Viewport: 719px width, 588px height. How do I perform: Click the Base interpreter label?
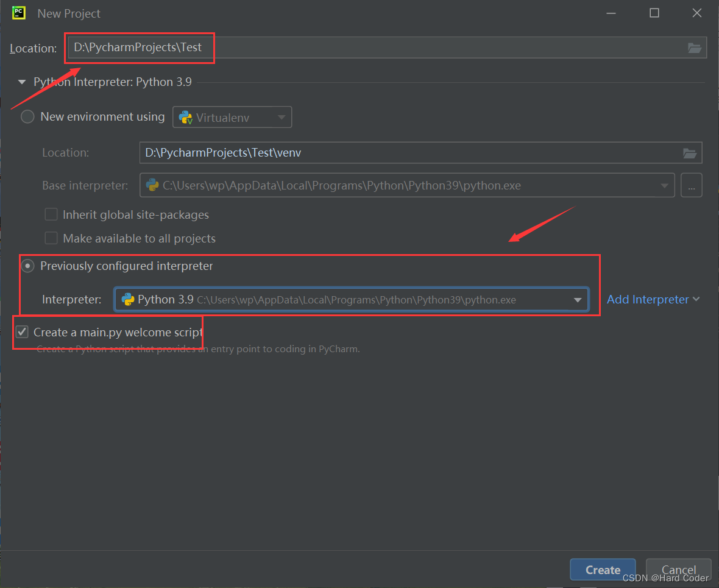(85, 186)
